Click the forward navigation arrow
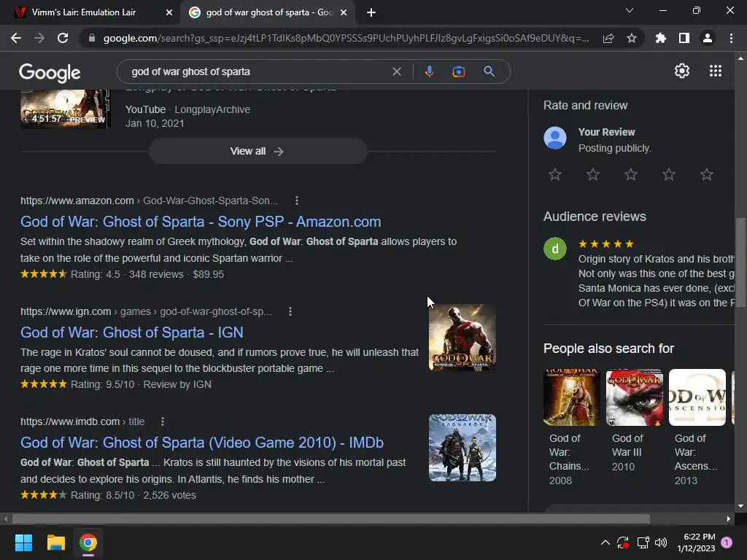The height and width of the screenshot is (560, 747). (39, 38)
